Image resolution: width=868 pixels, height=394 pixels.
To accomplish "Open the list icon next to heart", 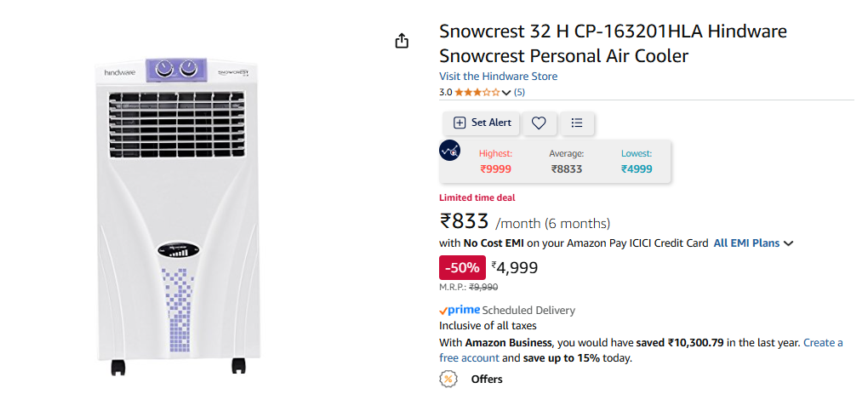I will (577, 123).
